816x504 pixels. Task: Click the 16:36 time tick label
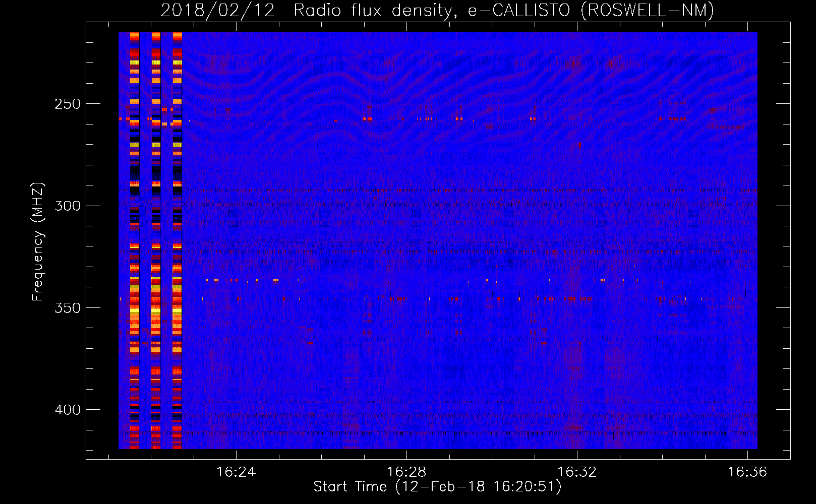coord(747,472)
